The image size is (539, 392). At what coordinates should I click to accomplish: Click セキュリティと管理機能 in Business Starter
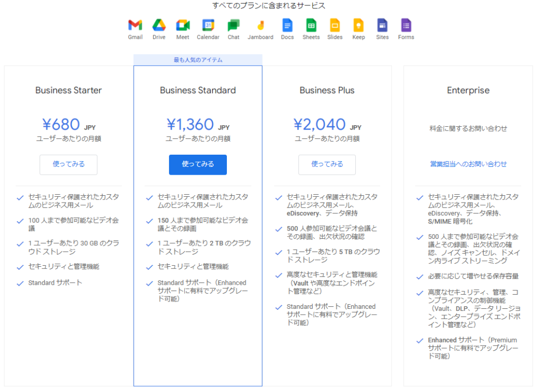(64, 267)
